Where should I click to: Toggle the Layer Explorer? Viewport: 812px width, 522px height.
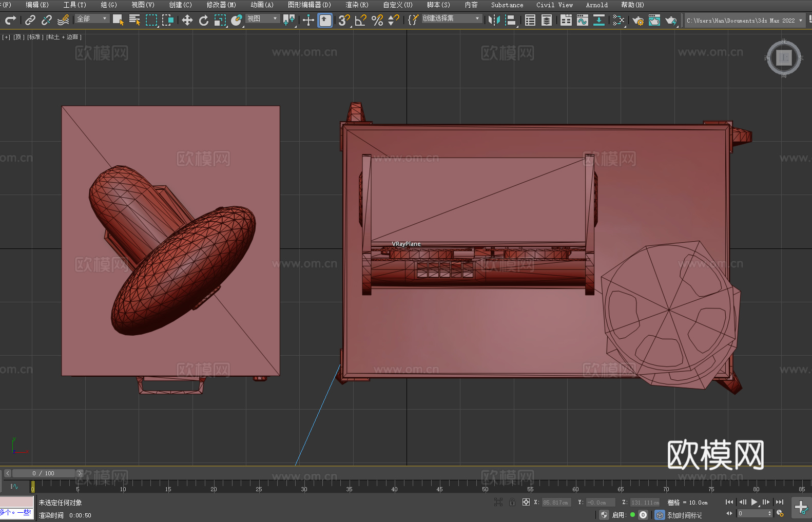coord(547,20)
